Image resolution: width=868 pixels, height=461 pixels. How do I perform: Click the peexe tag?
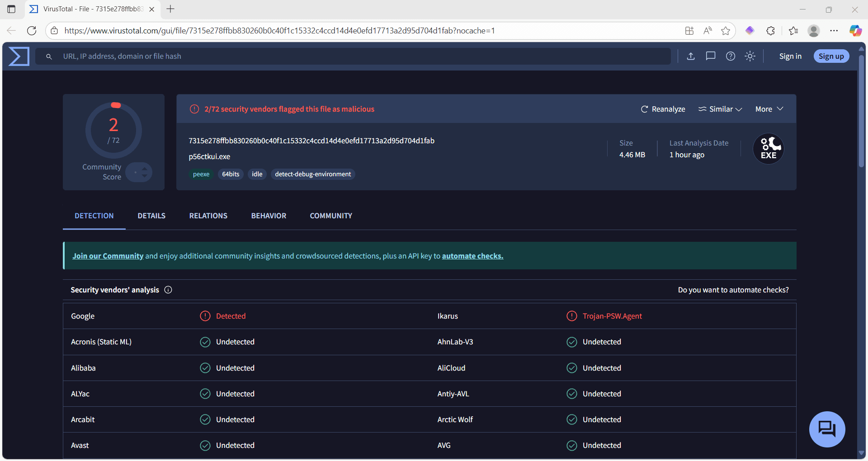pyautogui.click(x=201, y=174)
